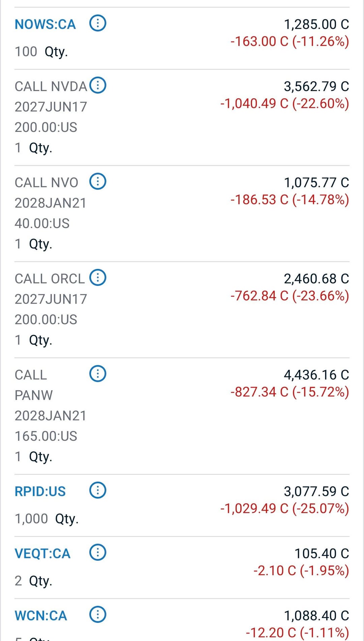Open the three-dot icon beside VEQT:CA

(98, 553)
